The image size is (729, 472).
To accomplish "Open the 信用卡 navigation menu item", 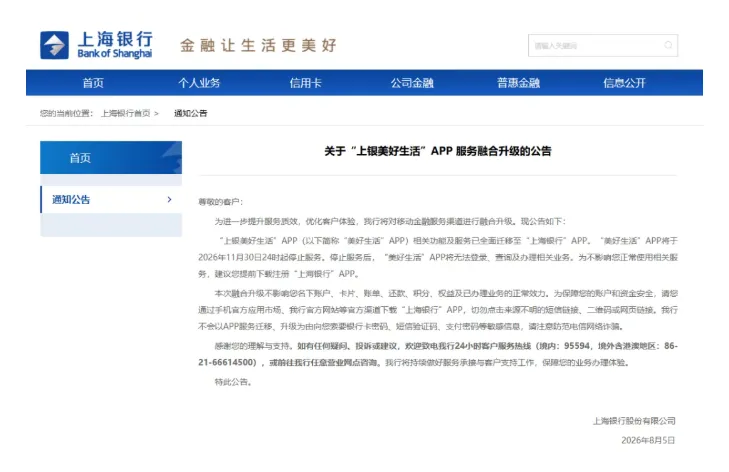I will (305, 83).
